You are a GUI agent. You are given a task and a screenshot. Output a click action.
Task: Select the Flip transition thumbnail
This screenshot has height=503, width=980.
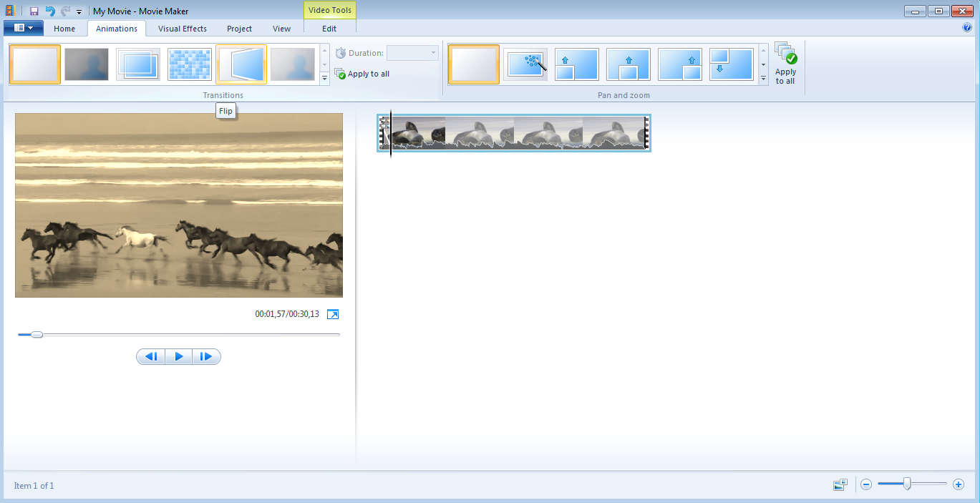[x=241, y=64]
